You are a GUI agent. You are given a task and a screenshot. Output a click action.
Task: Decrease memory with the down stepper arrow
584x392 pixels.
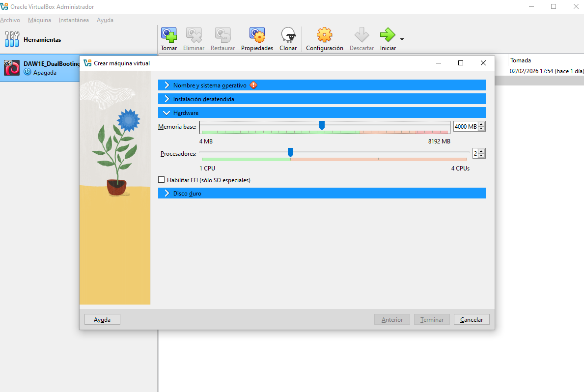pyautogui.click(x=481, y=129)
